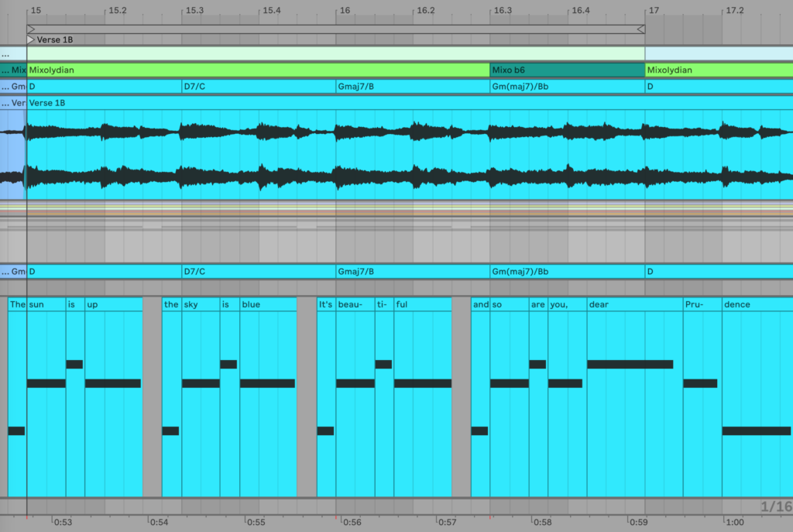The height and width of the screenshot is (532, 793).
Task: Click the long MIDI note under "dear"
Action: [630, 364]
